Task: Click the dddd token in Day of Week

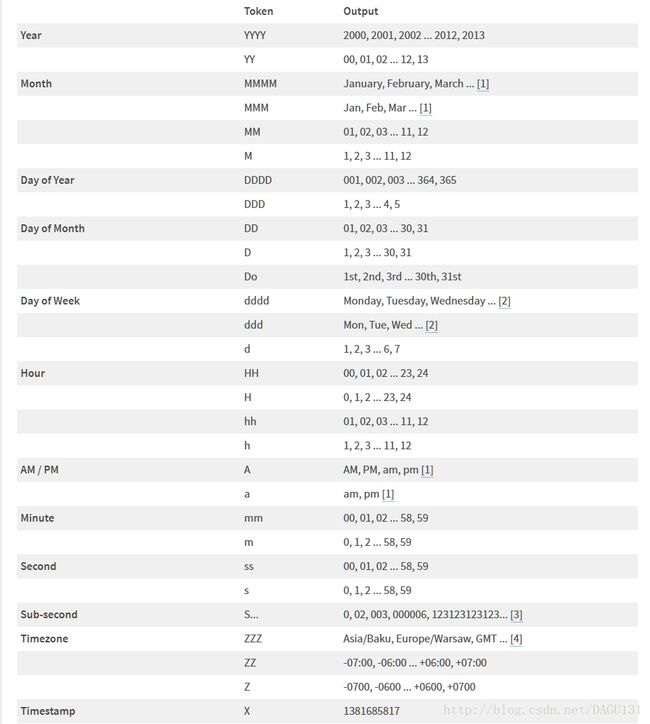Action: point(256,301)
